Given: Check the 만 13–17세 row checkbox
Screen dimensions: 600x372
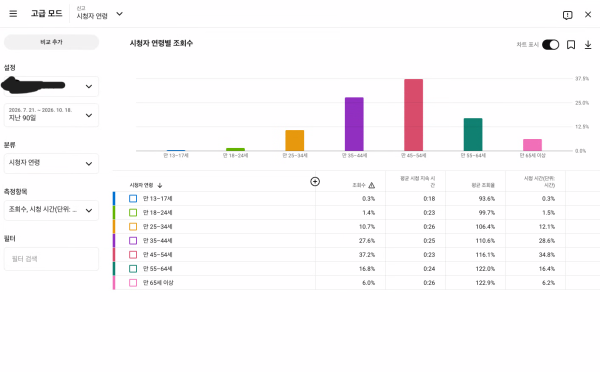Looking at the screenshot, I should [133, 199].
